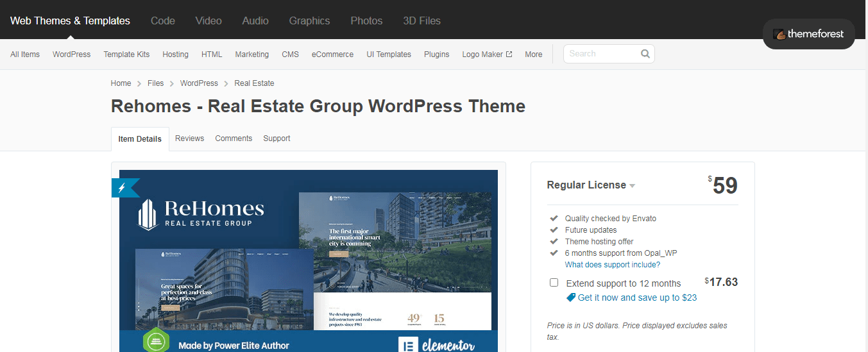Expand the Regular License dropdown arrow
Screen dimensions: 868x352
(x=633, y=186)
